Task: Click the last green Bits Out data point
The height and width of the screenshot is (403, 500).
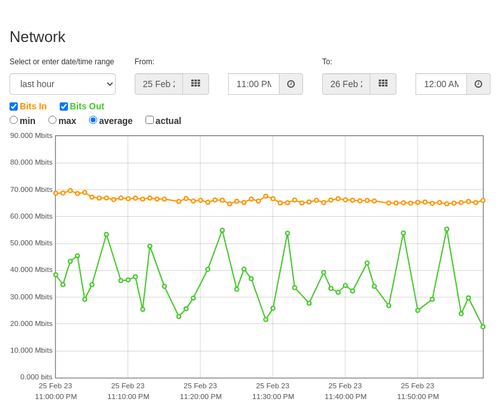Action: (483, 327)
